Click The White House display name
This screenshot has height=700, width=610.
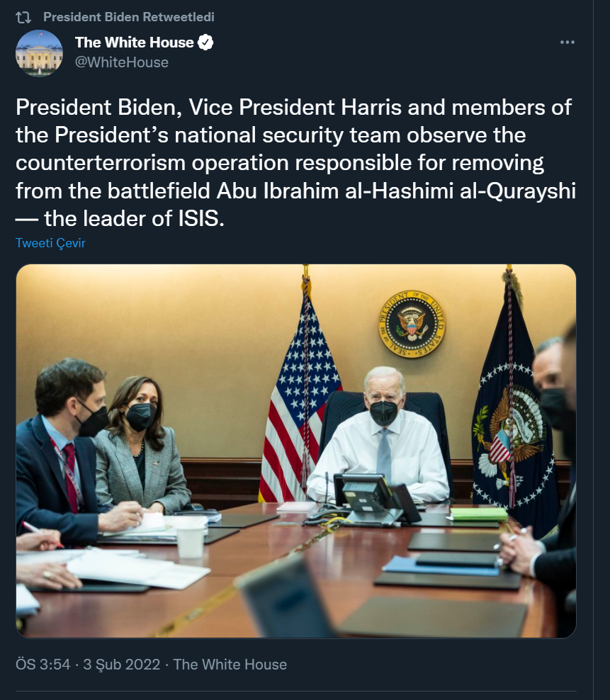click(x=135, y=43)
